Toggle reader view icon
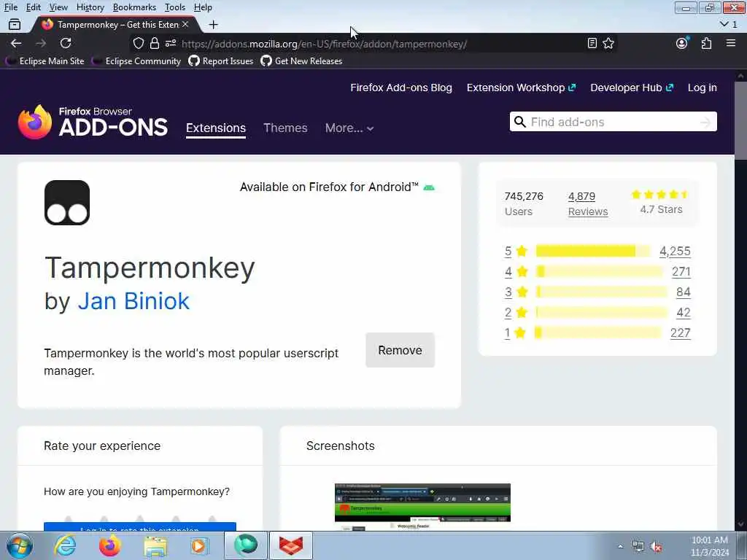The height and width of the screenshot is (560, 747). 592,43
